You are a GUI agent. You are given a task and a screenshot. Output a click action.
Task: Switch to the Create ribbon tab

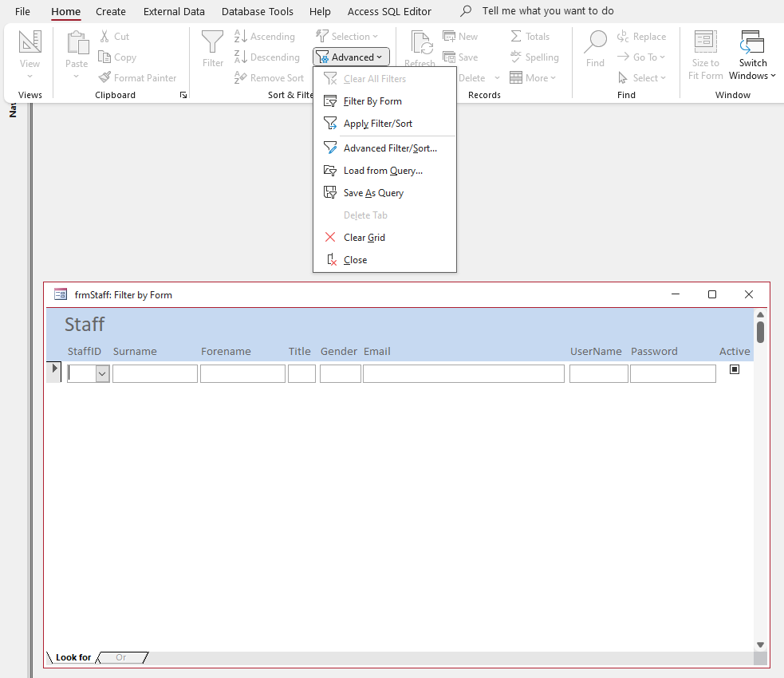pos(111,11)
